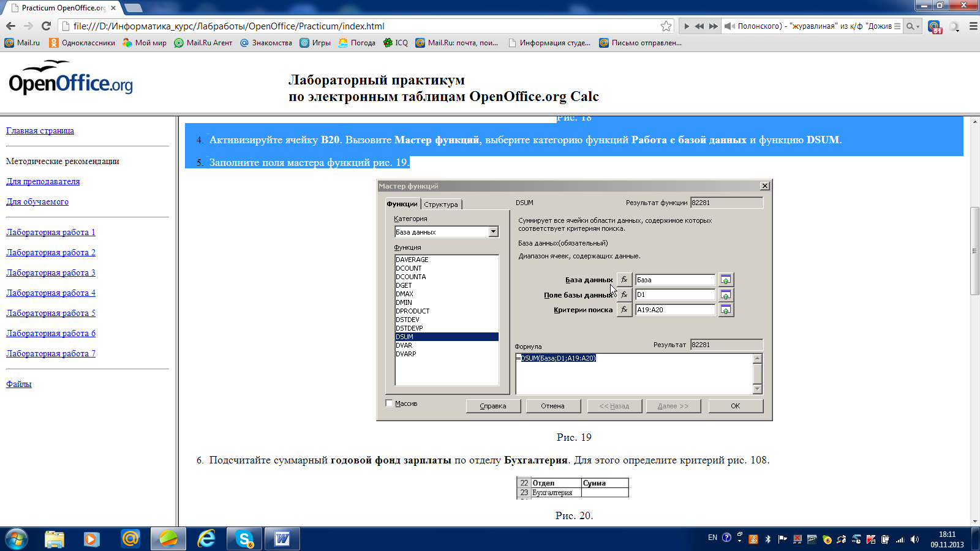The height and width of the screenshot is (551, 980).
Task: Click the OpenOffice.org logo
Action: 70,78
